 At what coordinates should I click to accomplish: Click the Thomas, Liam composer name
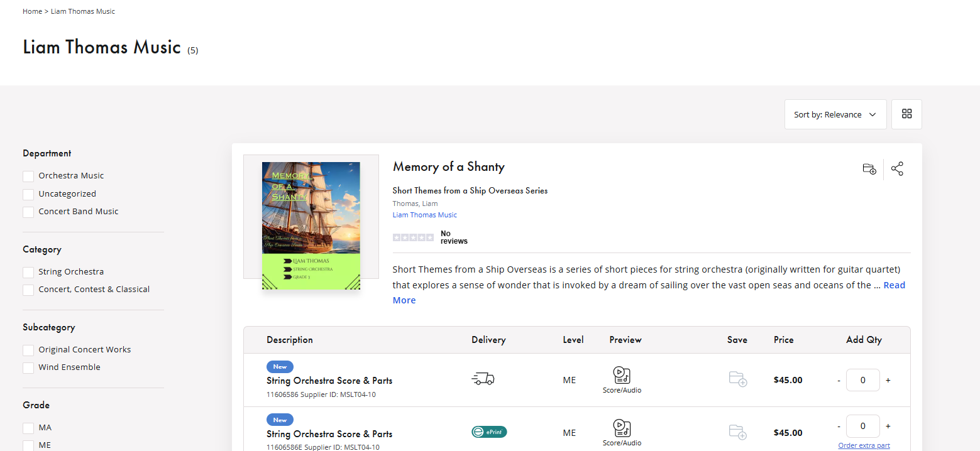[416, 204]
